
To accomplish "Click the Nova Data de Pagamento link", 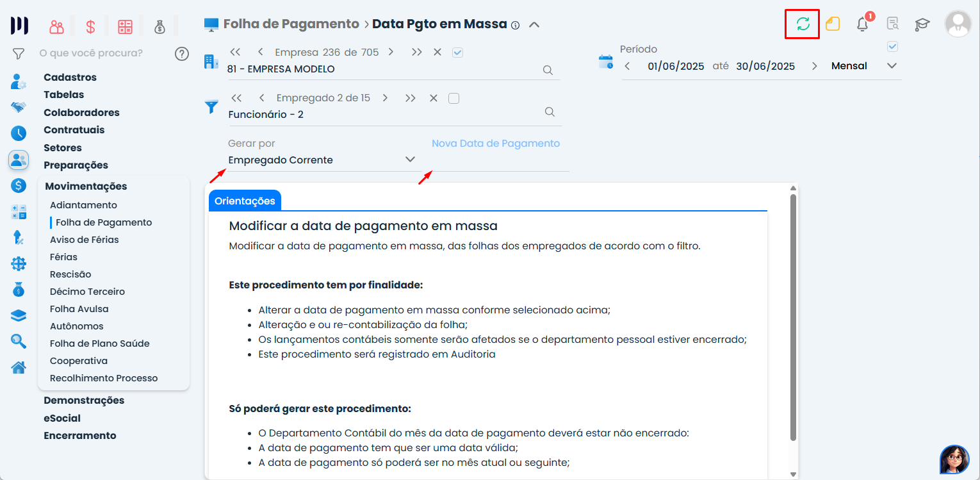I will click(495, 143).
